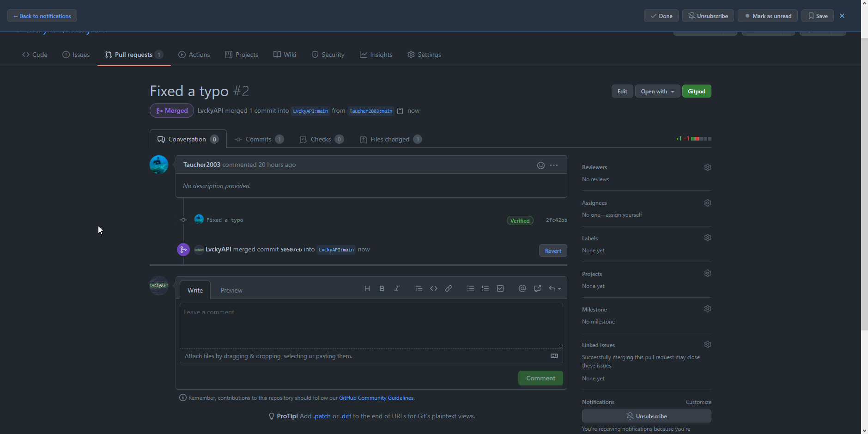Add emoji reaction to Taucher2003's comment
868x434 pixels.
coord(540,165)
